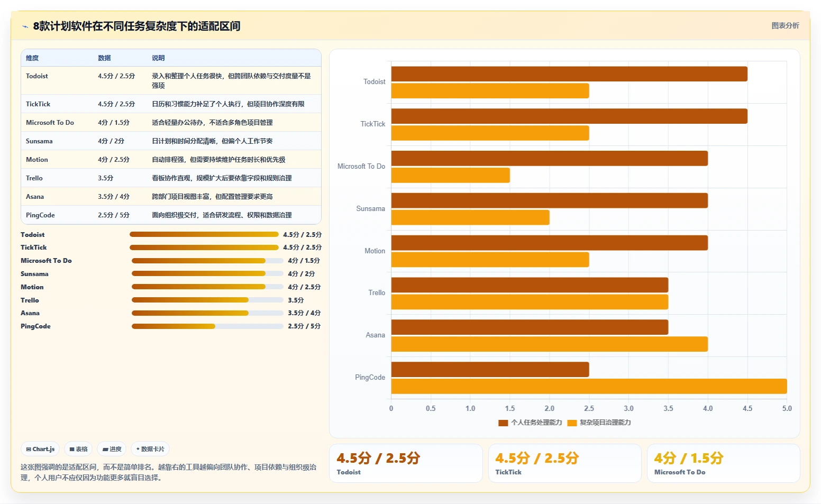The height and width of the screenshot is (504, 821).
Task: Click the 3.5分 / 4分 value in the Asana table row
Action: 114,197
